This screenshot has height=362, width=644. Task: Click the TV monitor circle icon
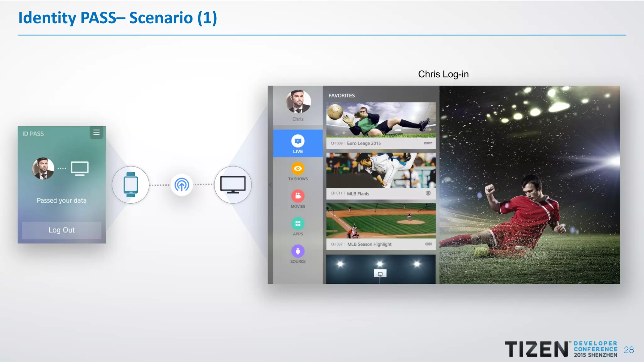[233, 185]
